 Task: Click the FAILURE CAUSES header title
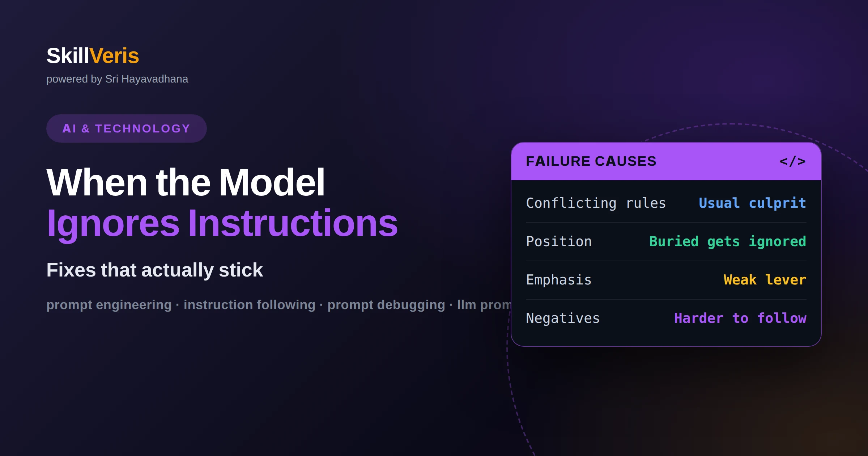click(591, 161)
